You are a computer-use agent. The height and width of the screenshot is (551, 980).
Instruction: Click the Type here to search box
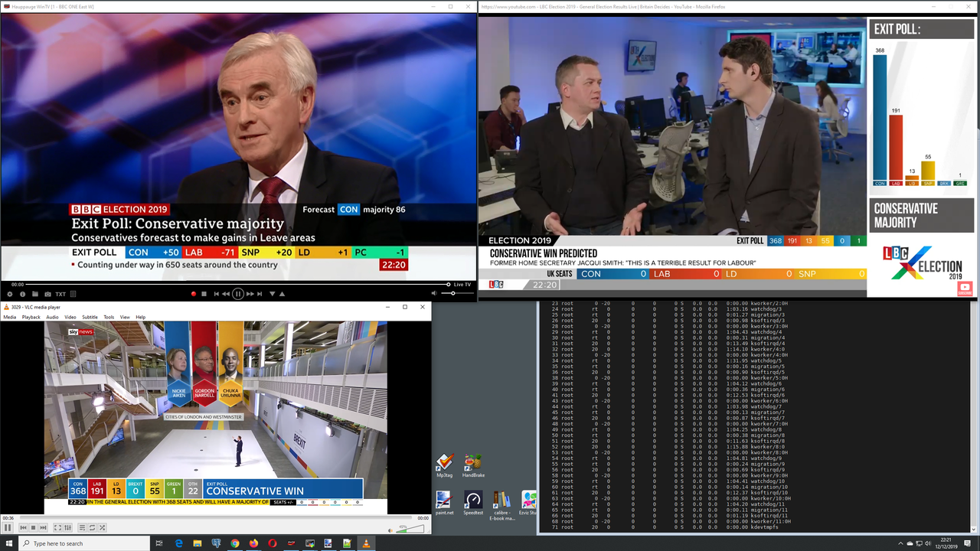(84, 543)
